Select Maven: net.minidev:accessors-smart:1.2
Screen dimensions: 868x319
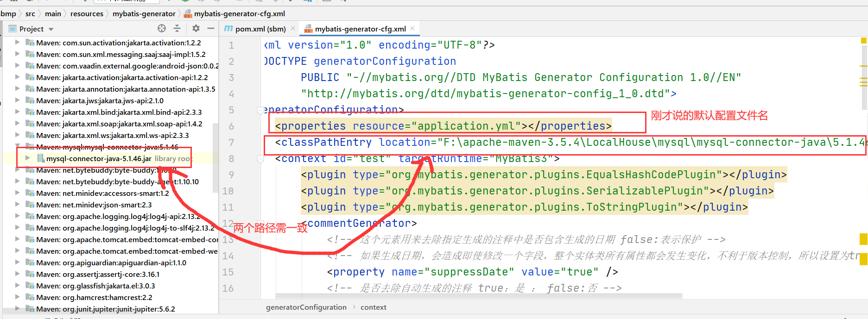click(x=102, y=193)
